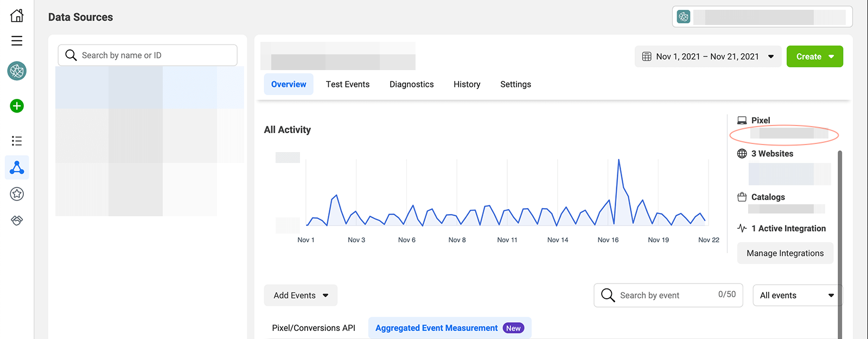Screen dimensions: 868x339
Task: Click the Catalogs label
Action: point(768,197)
